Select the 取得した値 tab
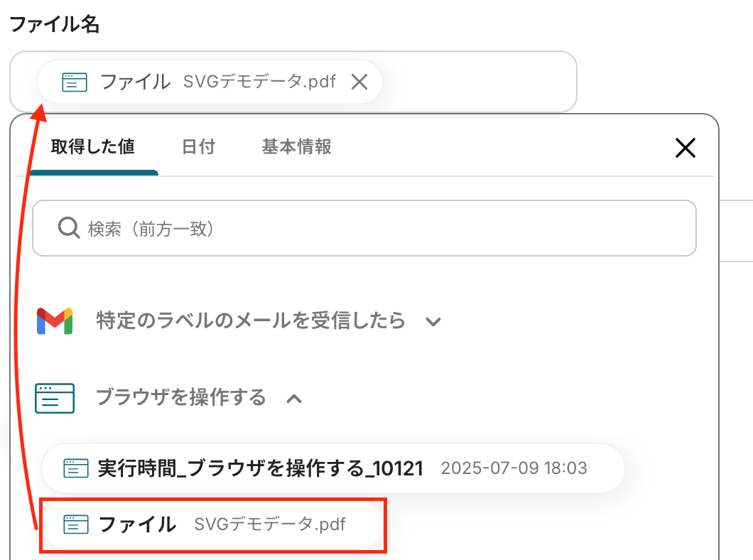The height and width of the screenshot is (560, 753). [93, 147]
